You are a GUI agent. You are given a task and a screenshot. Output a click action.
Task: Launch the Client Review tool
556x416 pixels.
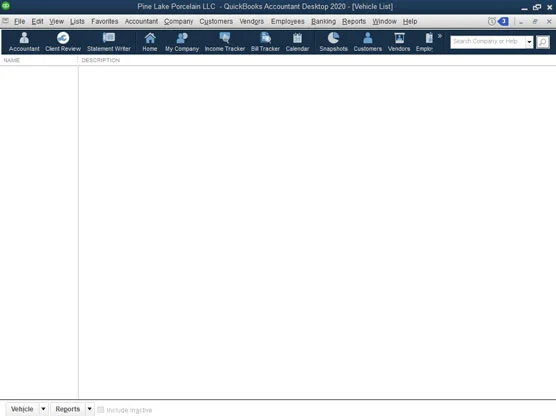coord(63,42)
